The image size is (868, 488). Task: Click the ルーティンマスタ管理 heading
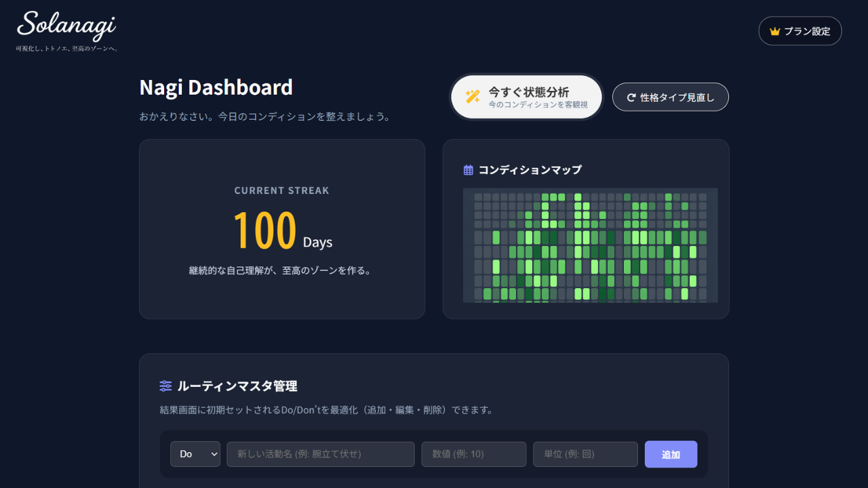237,386
